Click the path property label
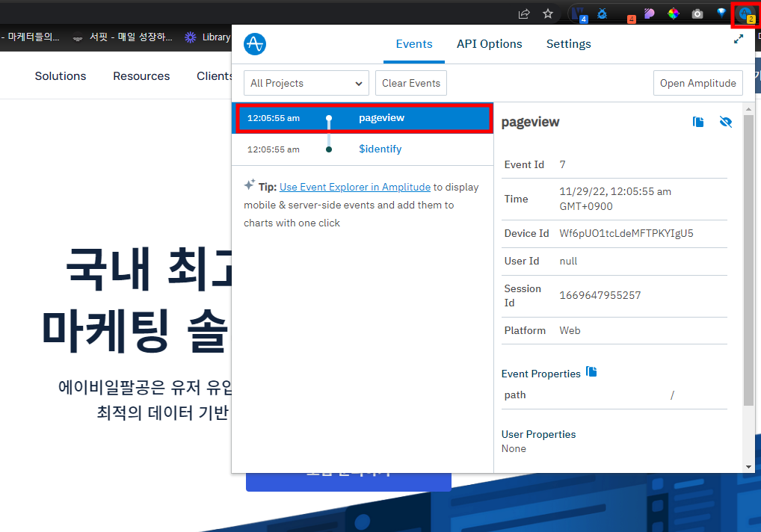761x532 pixels. pos(515,395)
